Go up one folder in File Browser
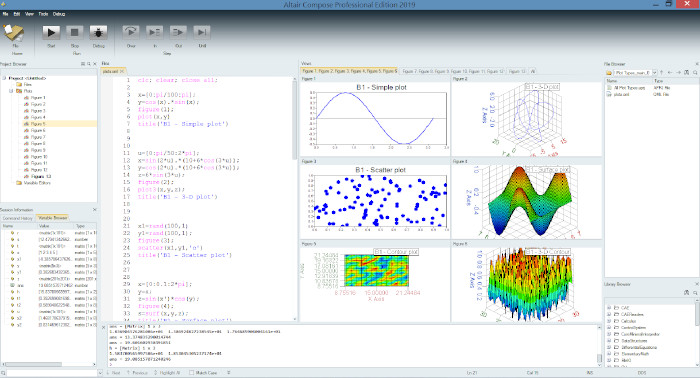The width and height of the screenshot is (700, 378). pyautogui.click(x=662, y=72)
